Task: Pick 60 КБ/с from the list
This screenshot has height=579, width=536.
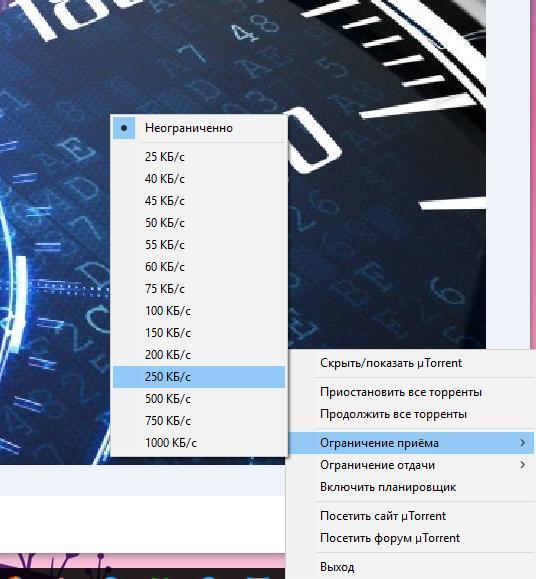Action: click(199, 267)
